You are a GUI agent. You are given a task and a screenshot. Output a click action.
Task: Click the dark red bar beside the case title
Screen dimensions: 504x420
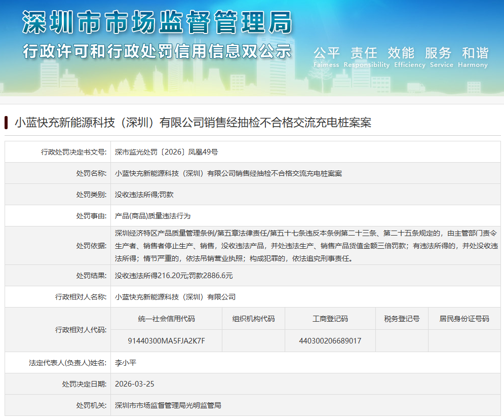tap(6, 123)
